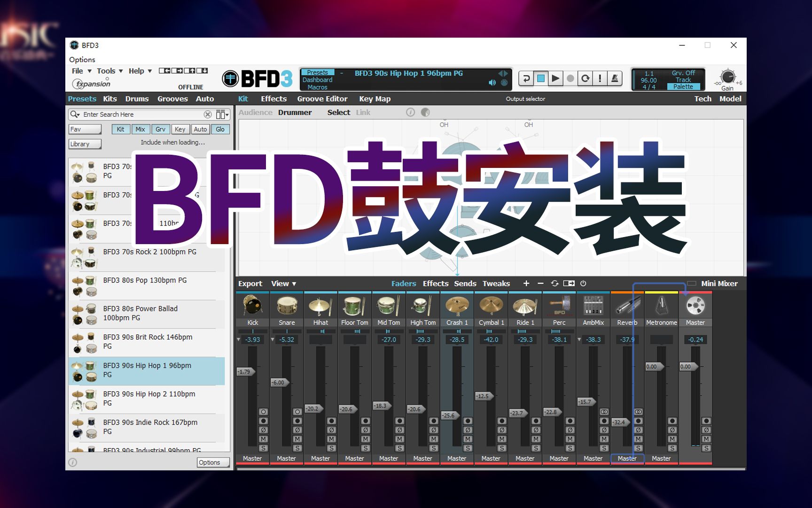This screenshot has width=812, height=508.
Task: Click the Kick drum channel icon
Action: pos(252,306)
